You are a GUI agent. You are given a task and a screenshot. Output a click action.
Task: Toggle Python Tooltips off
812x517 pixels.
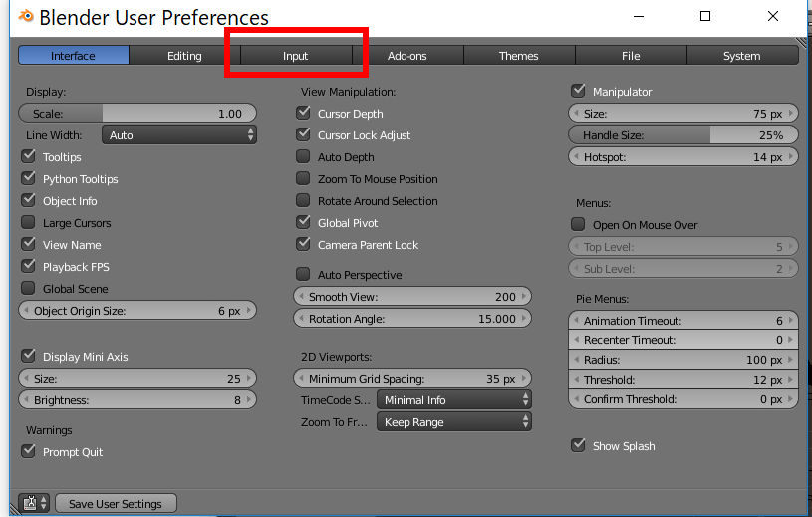click(x=28, y=178)
